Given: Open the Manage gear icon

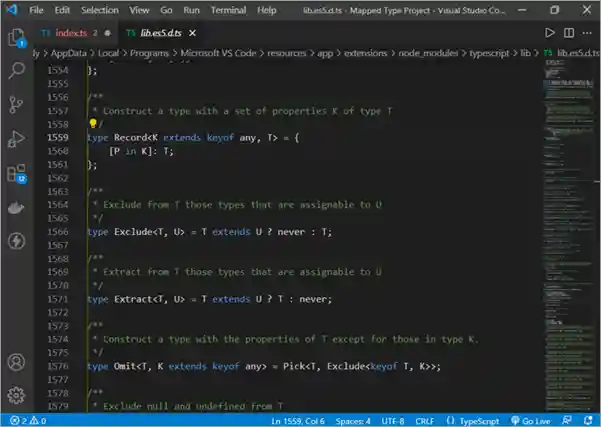Looking at the screenshot, I should [x=16, y=395].
